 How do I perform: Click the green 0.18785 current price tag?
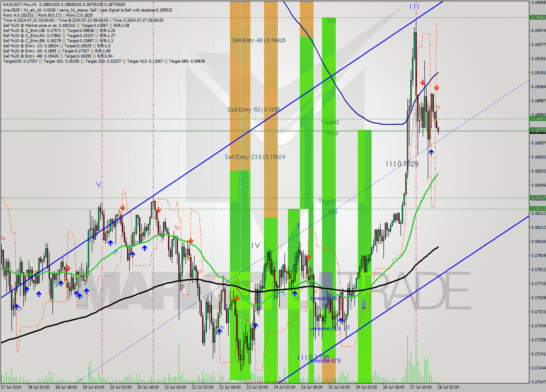tap(537, 130)
